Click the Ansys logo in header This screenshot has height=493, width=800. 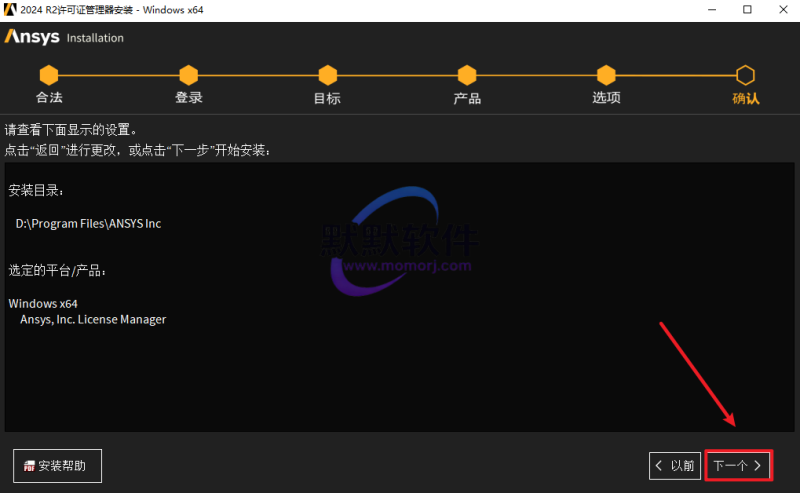coord(32,37)
